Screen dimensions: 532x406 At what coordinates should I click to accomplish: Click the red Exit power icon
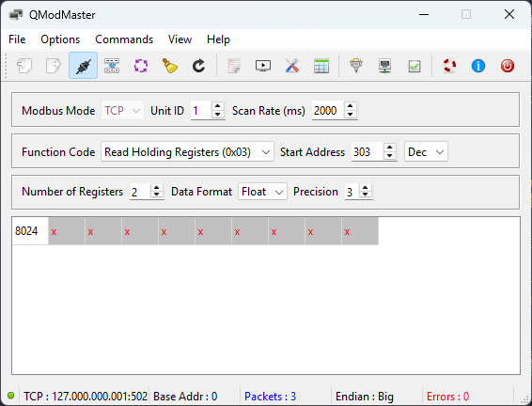pos(508,66)
